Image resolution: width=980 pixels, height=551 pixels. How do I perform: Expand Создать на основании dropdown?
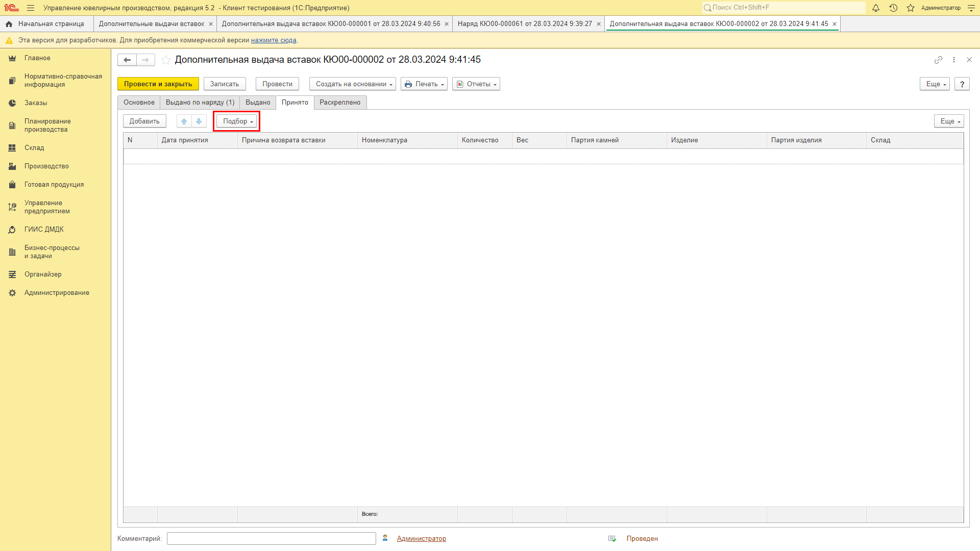coord(353,84)
